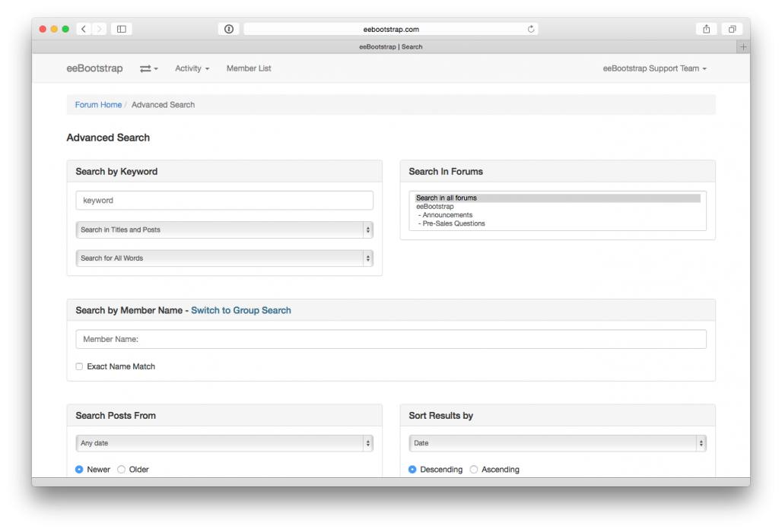Viewport: 782px width, 532px height.
Task: Click the keyword search field
Action: click(x=224, y=200)
